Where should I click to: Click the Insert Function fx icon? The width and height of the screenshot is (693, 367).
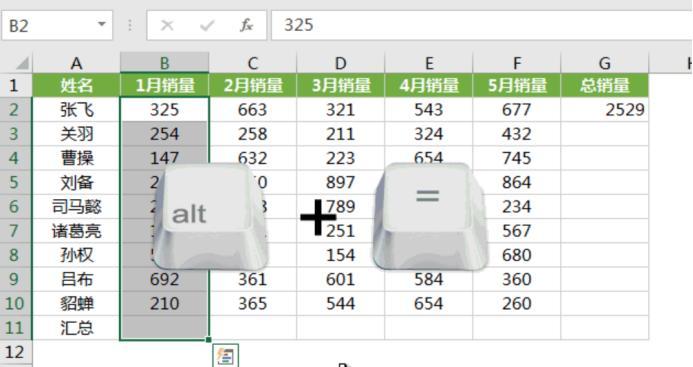coord(246,25)
